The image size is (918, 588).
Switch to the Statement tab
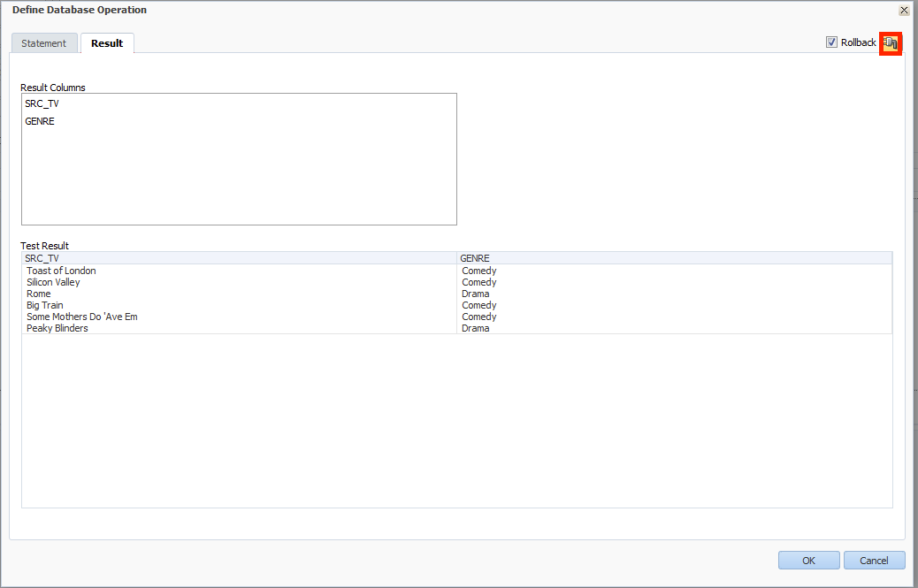(44, 43)
